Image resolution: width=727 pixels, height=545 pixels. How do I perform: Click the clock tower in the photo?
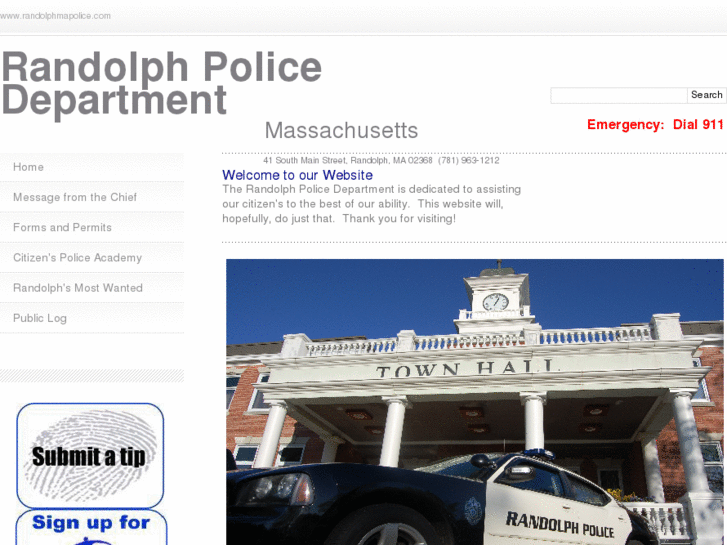[x=496, y=296]
